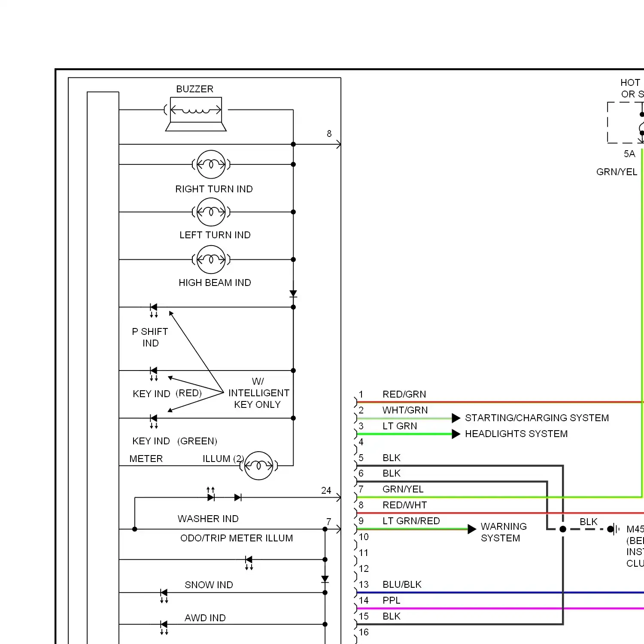This screenshot has height=644, width=644.
Task: Select the RIGHT TURN IND lamp symbol
Action: pyautogui.click(x=211, y=164)
